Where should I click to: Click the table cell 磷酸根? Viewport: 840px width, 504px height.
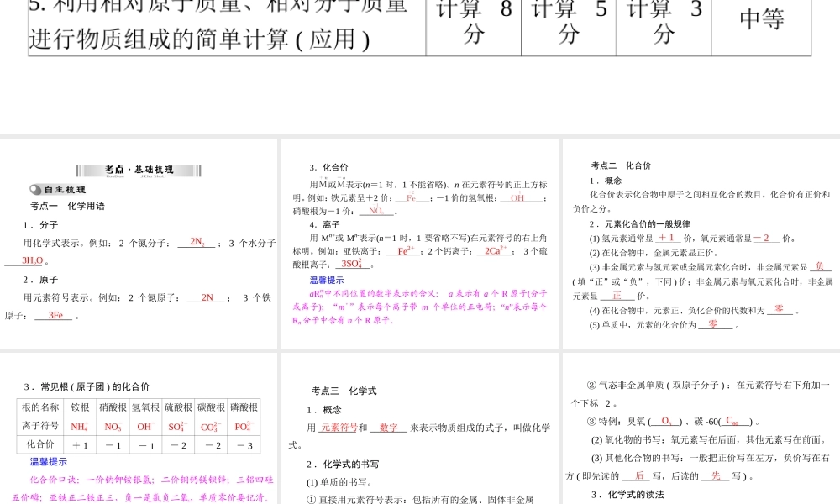pyautogui.click(x=244, y=407)
